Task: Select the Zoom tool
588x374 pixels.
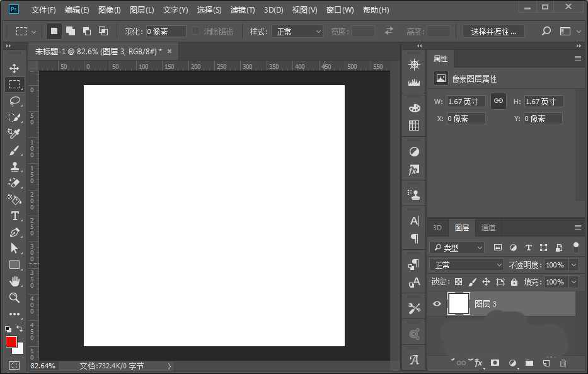Action: coord(14,298)
